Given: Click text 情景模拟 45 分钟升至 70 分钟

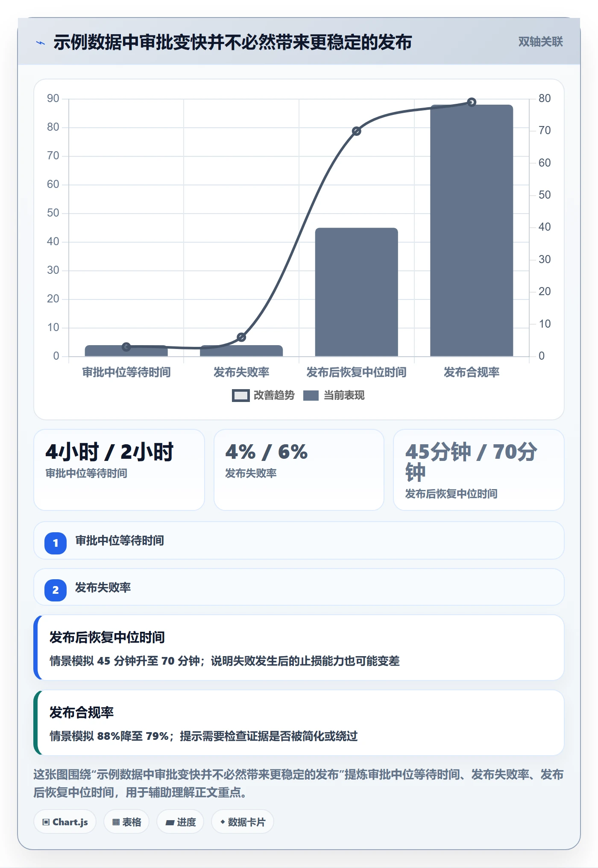Looking at the screenshot, I should (125, 661).
